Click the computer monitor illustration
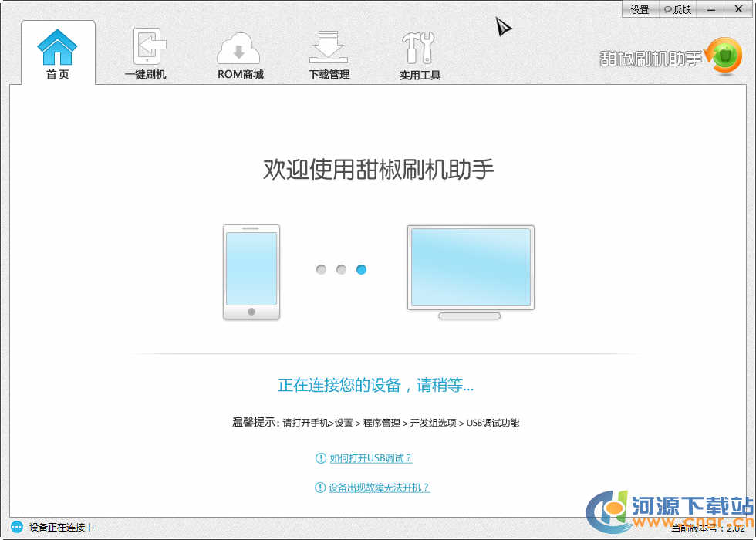 click(471, 272)
